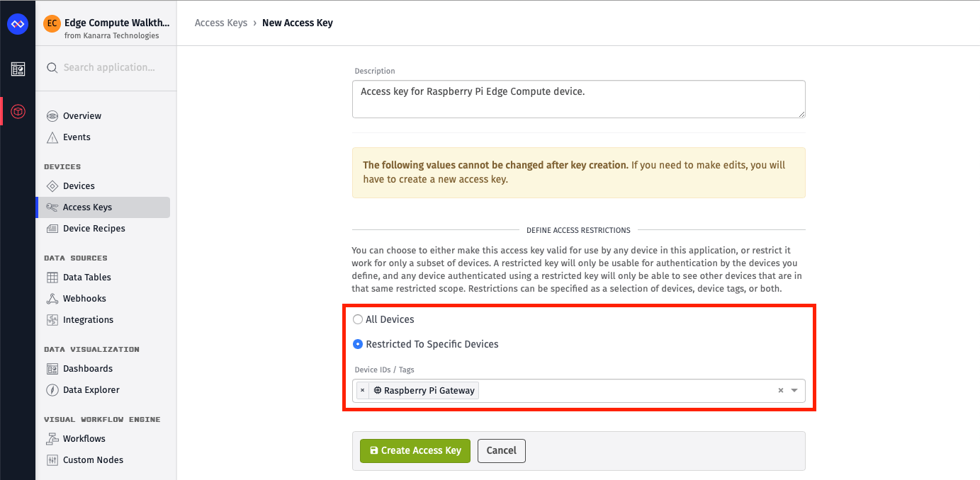Click the Device Recipes icon
The image size is (980, 480).
click(52, 229)
